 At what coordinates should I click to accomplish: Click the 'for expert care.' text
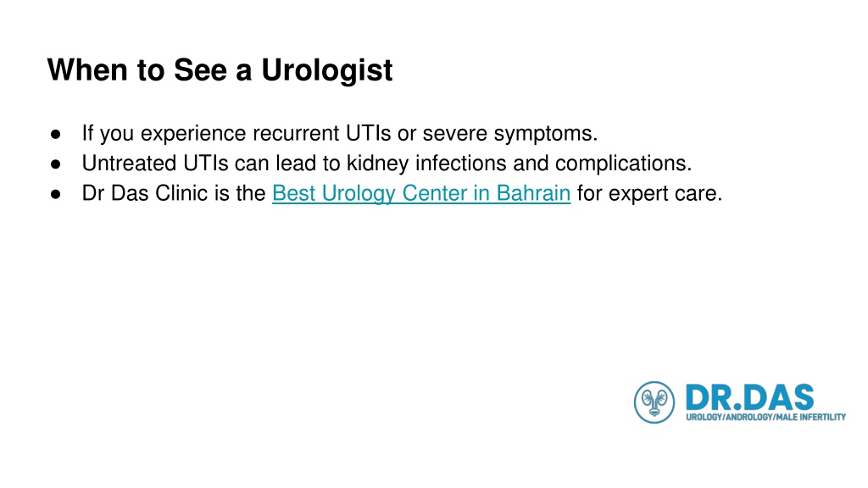[x=649, y=193]
